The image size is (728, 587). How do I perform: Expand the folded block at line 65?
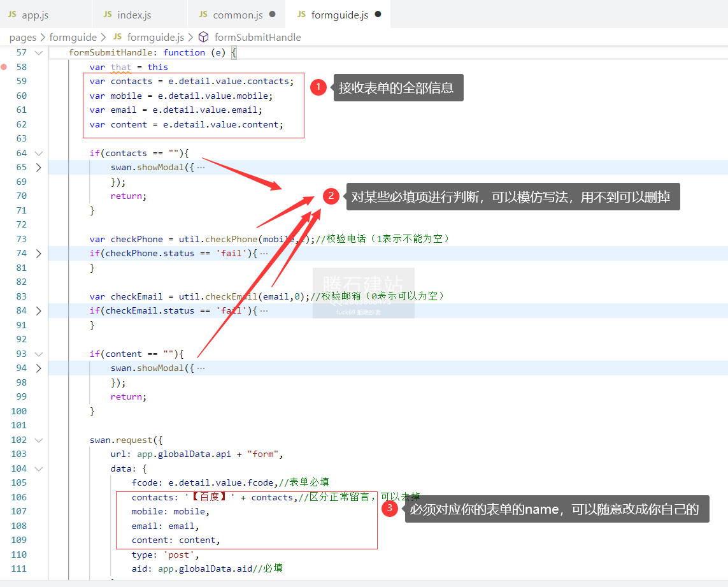39,168
